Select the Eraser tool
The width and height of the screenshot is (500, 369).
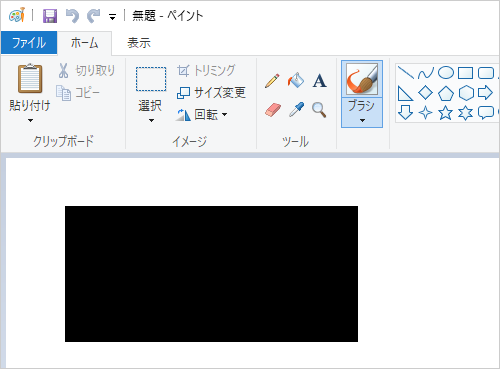point(273,110)
